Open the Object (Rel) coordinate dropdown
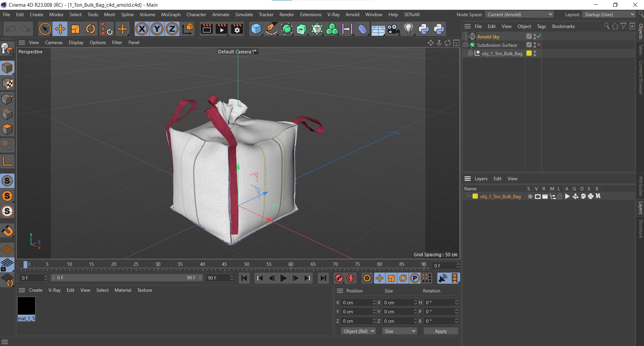The image size is (644, 346). pos(358,331)
